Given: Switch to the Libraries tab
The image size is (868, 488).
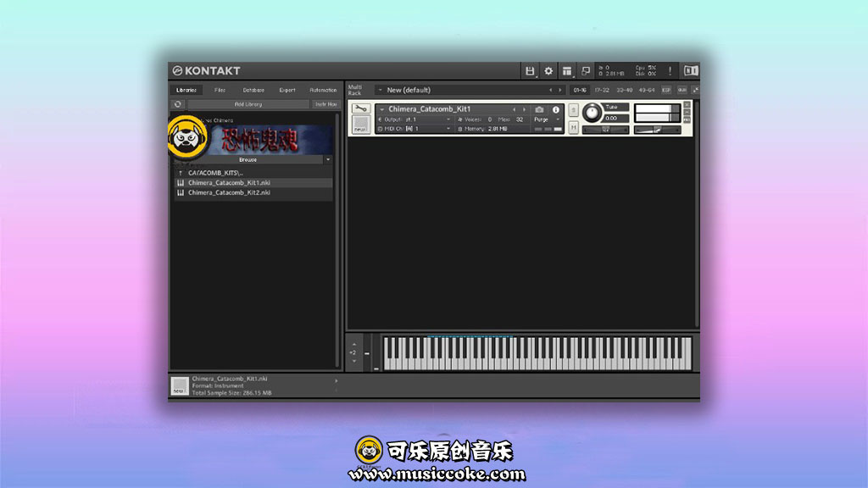Looking at the screenshot, I should point(186,90).
